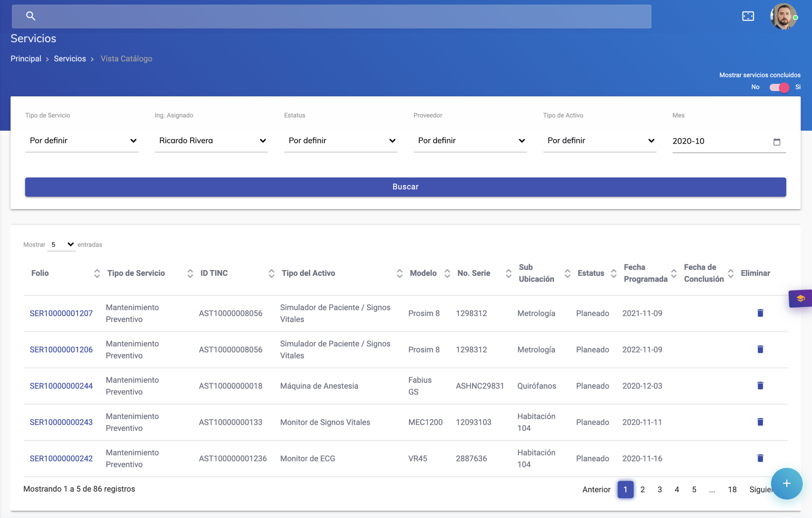Delete service SER10000000242 with trash icon
The image size is (812, 518).
tap(760, 458)
